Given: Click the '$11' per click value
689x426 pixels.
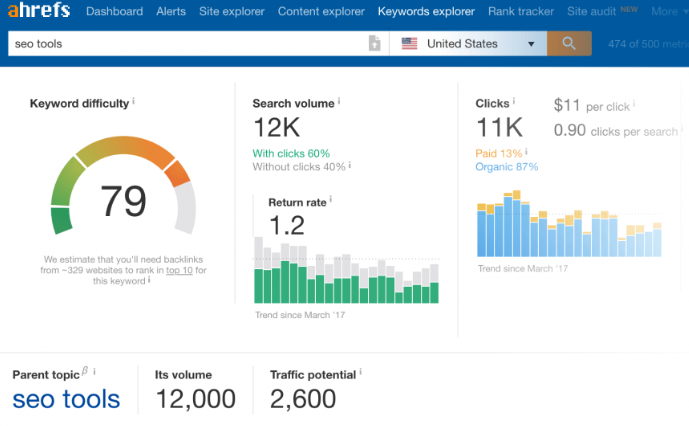Looking at the screenshot, I should tap(567, 106).
